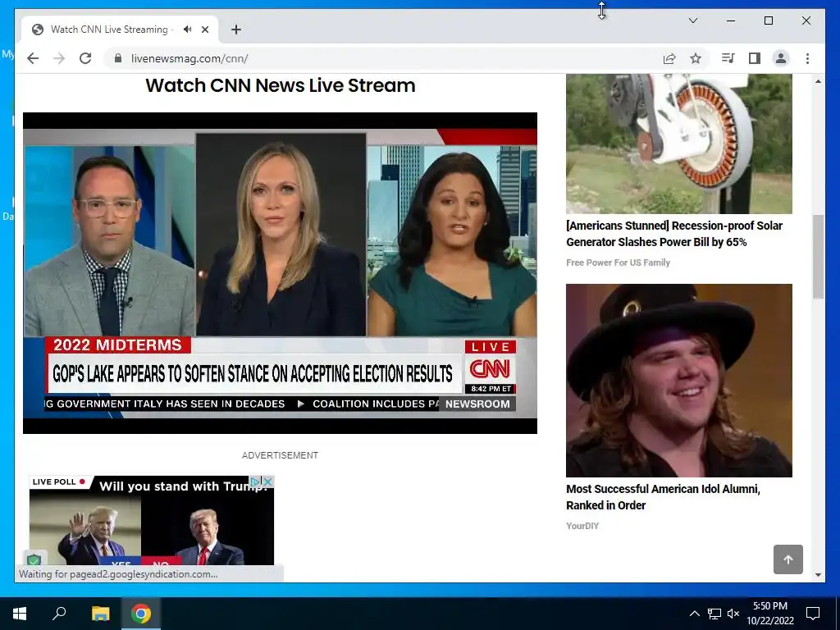Open the American Idol alumni image
The image size is (840, 630).
[x=678, y=381]
